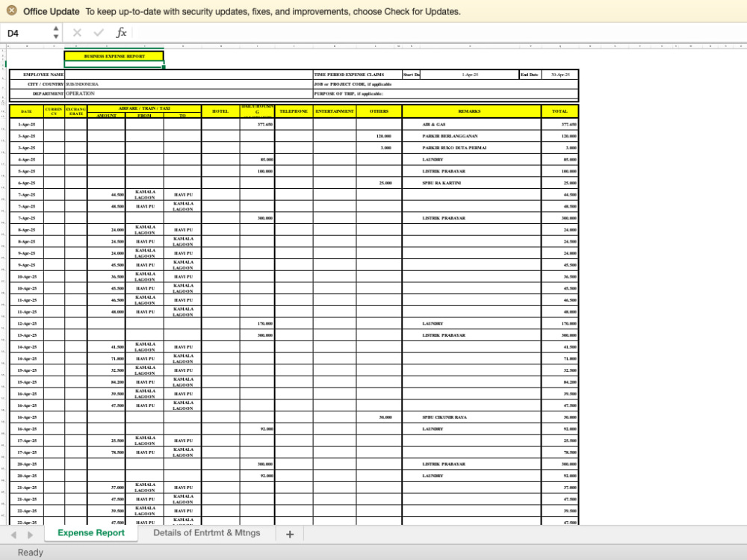
Task: Open the Name Box dropdown arrows
Action: tap(56, 33)
